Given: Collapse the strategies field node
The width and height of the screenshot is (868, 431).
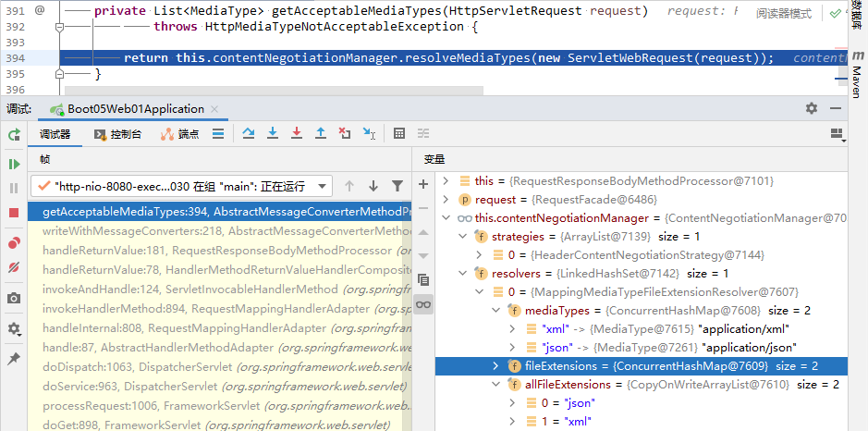Looking at the screenshot, I should point(463,237).
